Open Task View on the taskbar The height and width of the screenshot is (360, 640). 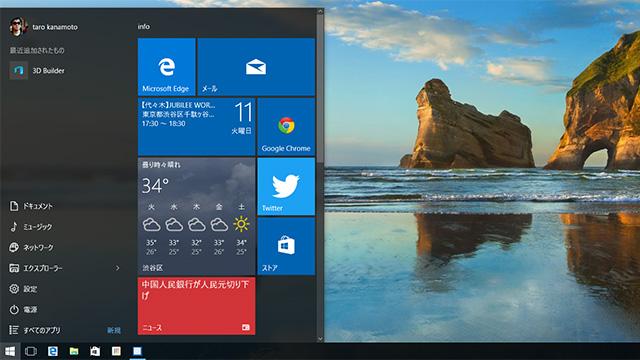[x=31, y=351]
